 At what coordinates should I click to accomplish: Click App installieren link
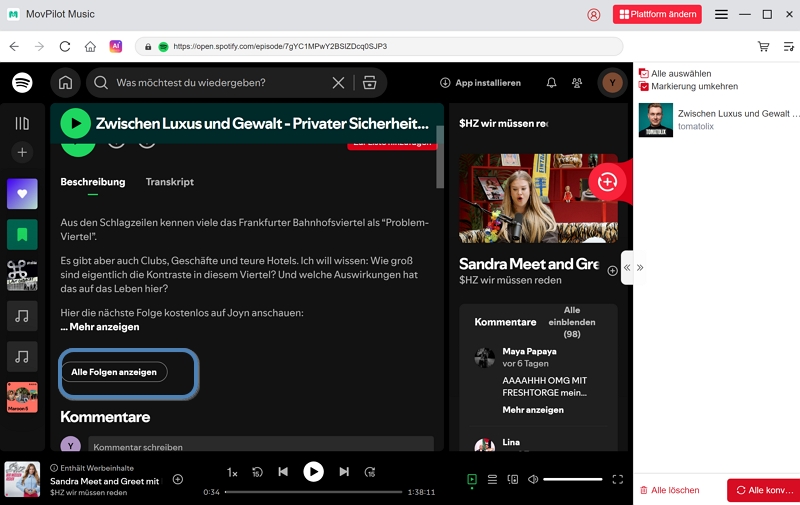480,83
